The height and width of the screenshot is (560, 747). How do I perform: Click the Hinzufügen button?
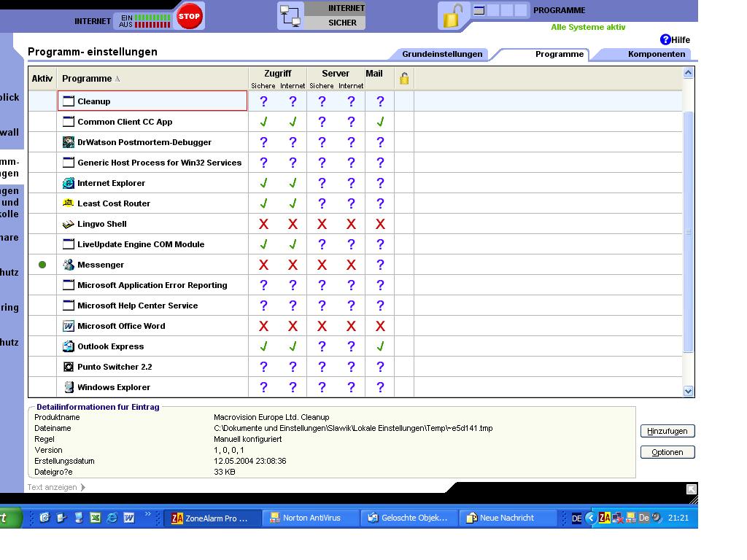pyautogui.click(x=667, y=431)
